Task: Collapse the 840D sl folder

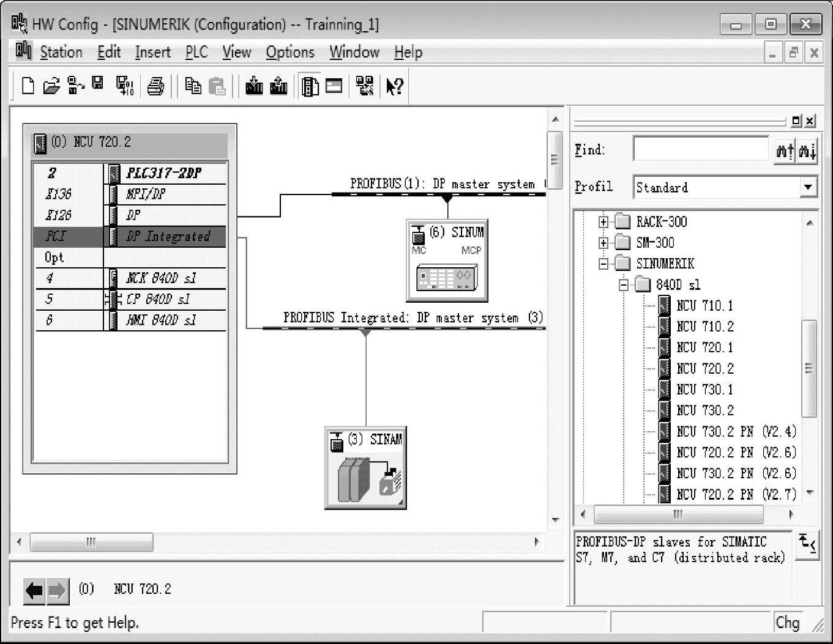Action: click(x=623, y=285)
